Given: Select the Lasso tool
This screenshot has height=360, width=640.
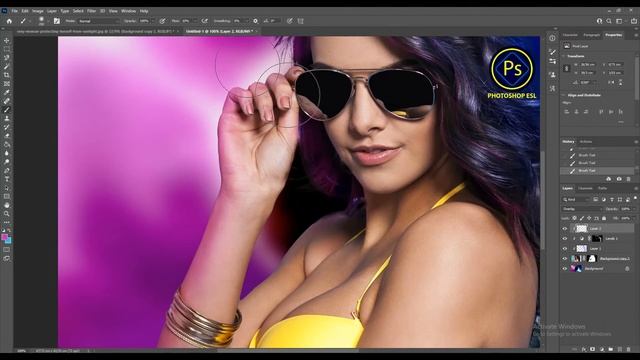Looking at the screenshot, I should point(7,58).
